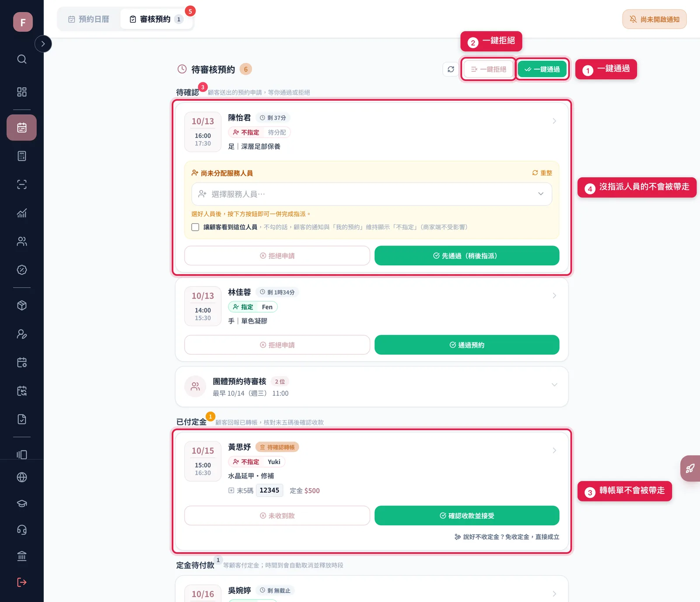Click the 未收到款 button
Screen dimensions: 700x602
(x=277, y=516)
